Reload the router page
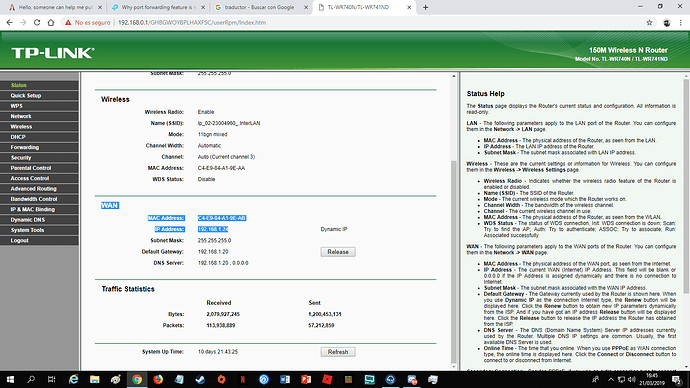This screenshot has width=690, height=388. [x=37, y=22]
